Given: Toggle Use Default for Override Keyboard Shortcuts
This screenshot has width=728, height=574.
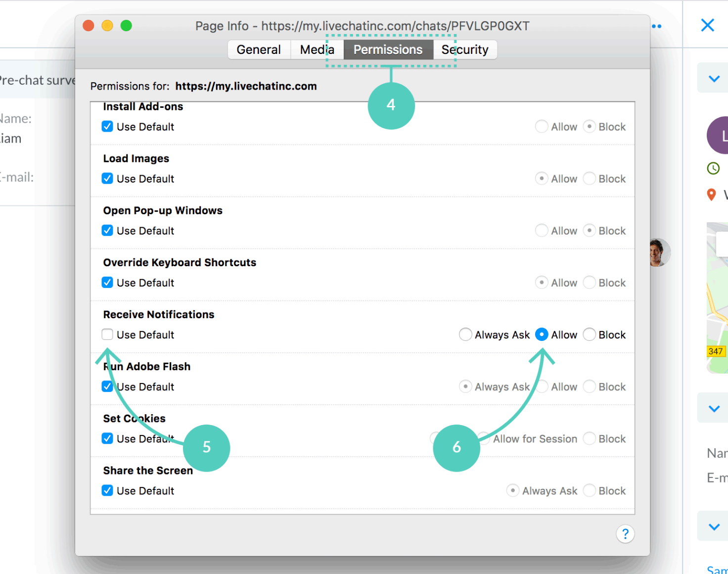Looking at the screenshot, I should pos(107,283).
